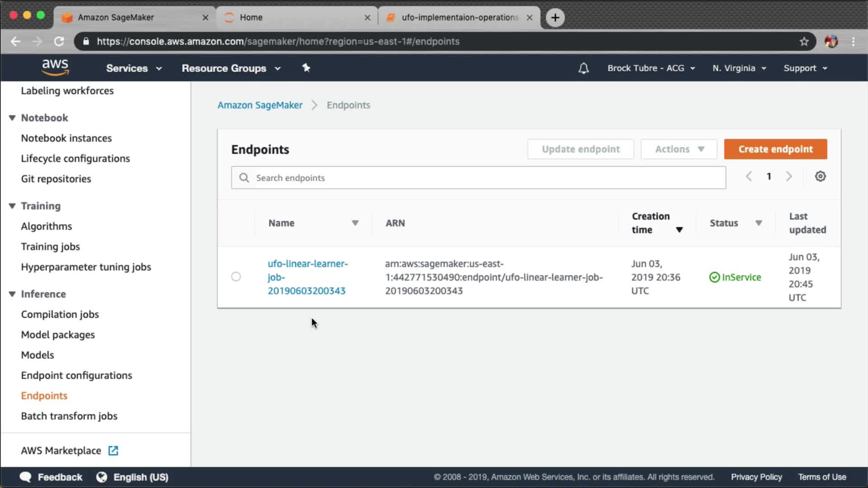Click the AWS Marketplace external link icon
Screen dimensions: 868x488
pyautogui.click(x=113, y=450)
